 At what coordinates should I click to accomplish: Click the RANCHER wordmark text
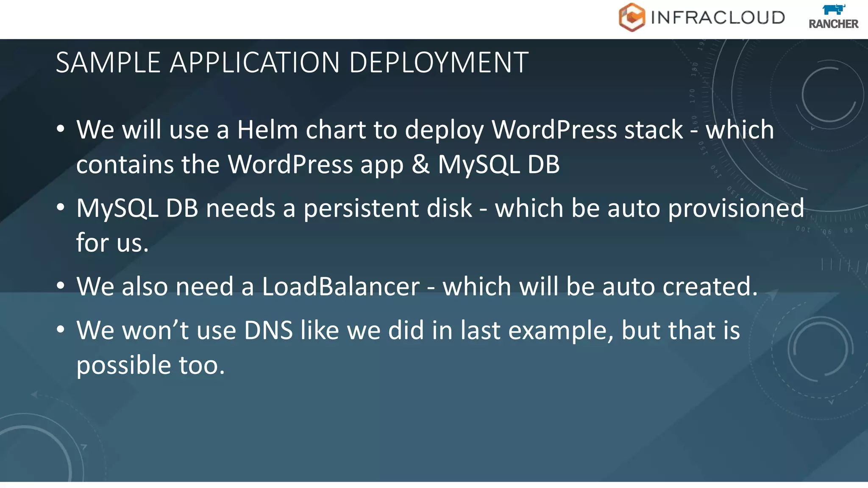833,24
